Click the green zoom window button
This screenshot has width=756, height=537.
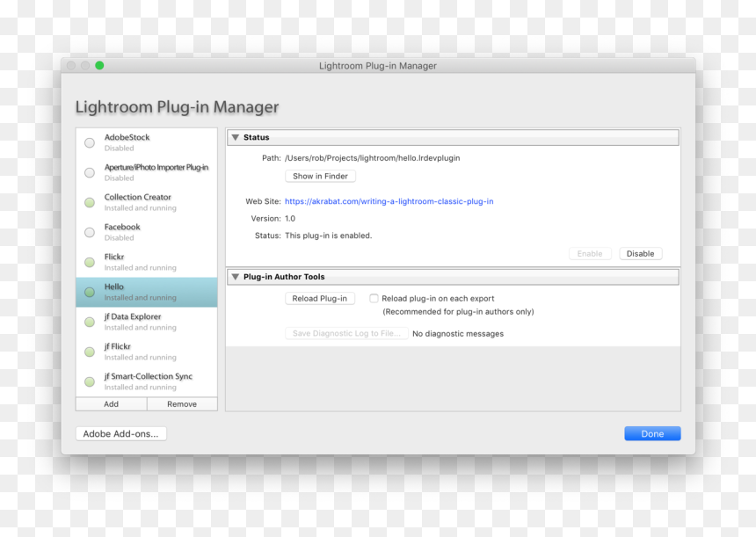point(99,66)
